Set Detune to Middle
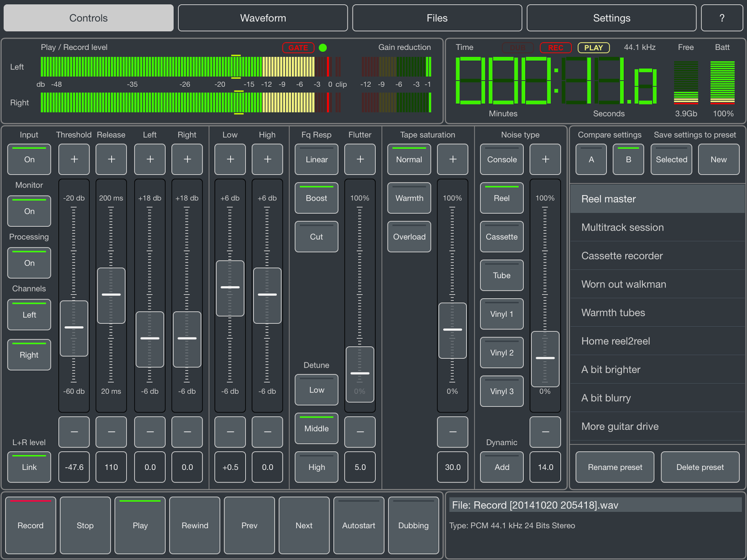 click(317, 428)
